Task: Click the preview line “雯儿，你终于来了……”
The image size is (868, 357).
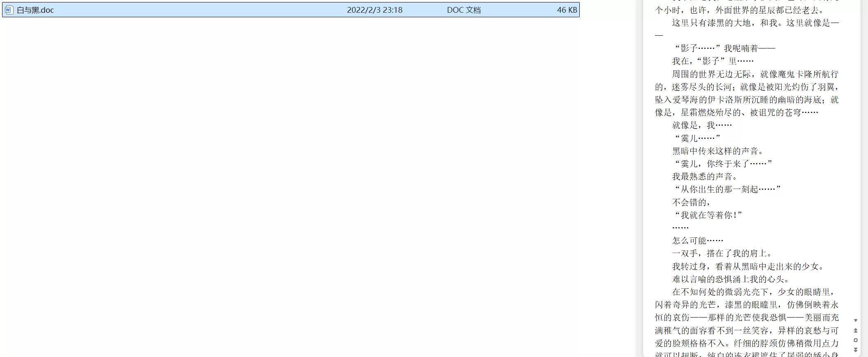Action: [x=723, y=164]
